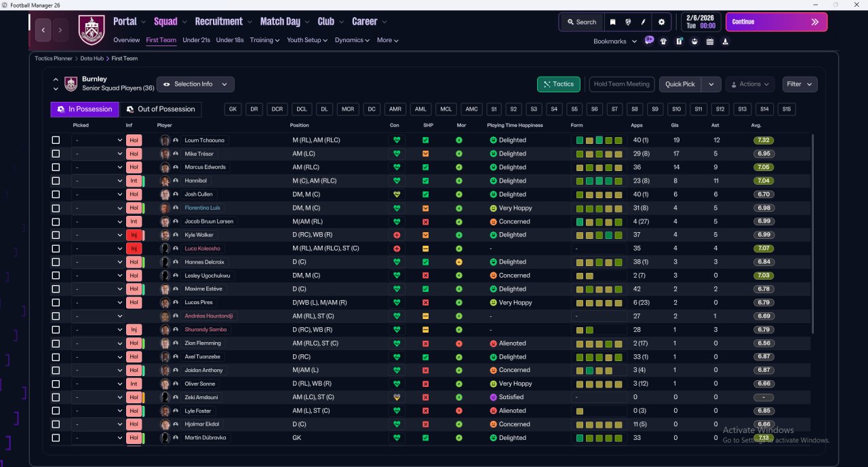This screenshot has width=868, height=467.
Task: Click Martin Dúbravka's 7.13 average rating pill
Action: [764, 438]
